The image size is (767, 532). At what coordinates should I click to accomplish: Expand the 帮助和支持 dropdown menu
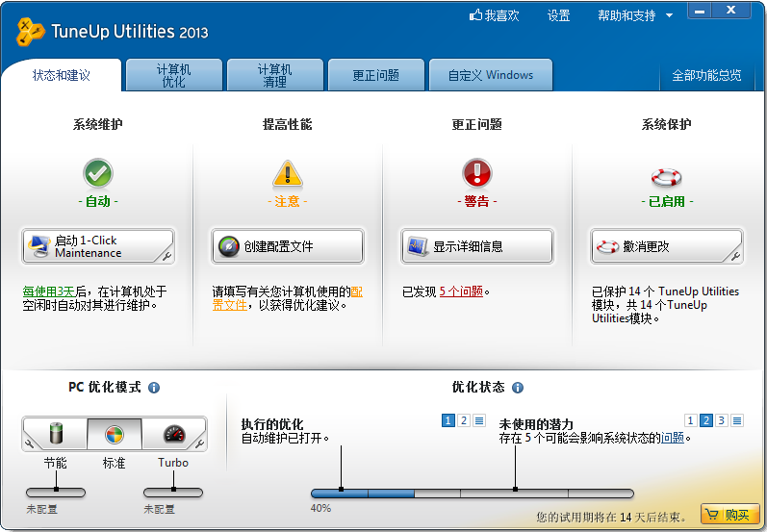669,15
